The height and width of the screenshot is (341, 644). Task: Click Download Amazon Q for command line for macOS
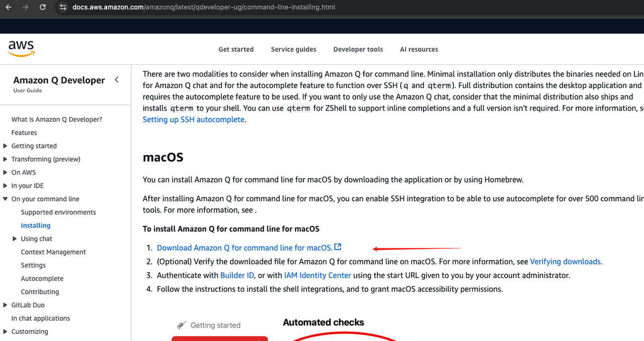[245, 247]
